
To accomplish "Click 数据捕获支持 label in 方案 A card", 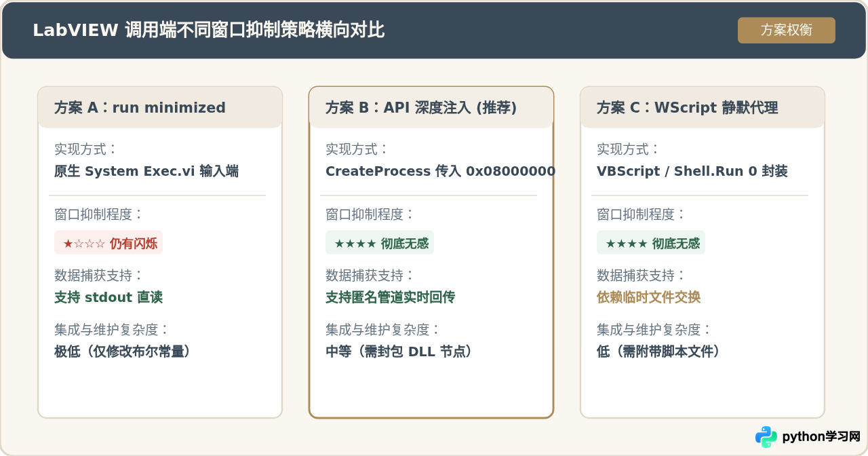I will tap(99, 275).
